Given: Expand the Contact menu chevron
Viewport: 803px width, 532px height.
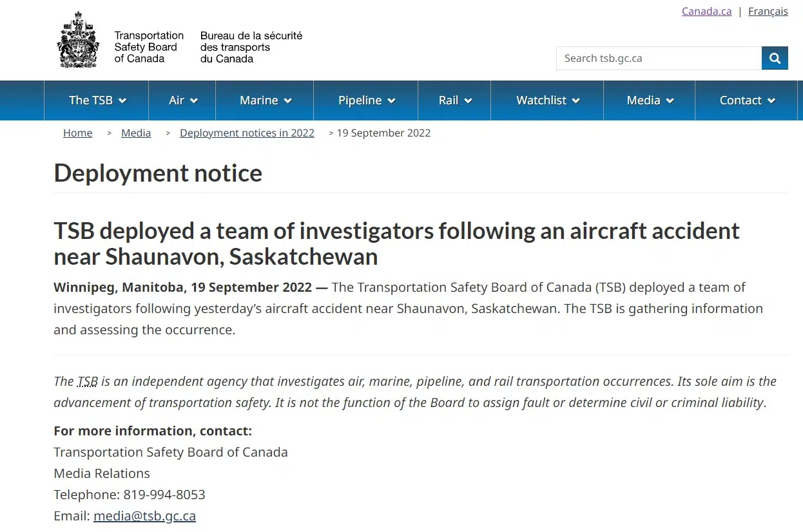Looking at the screenshot, I should pos(771,100).
